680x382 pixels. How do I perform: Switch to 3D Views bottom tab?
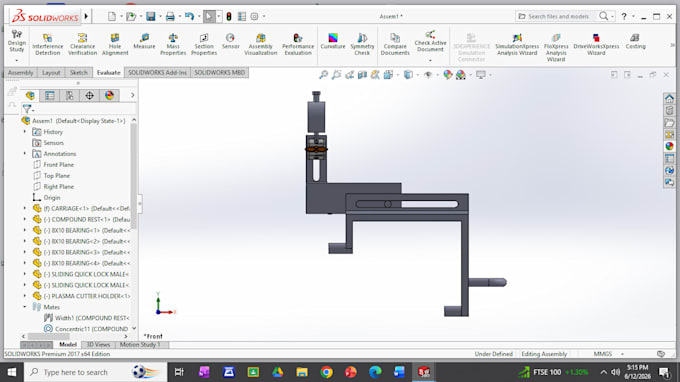[x=98, y=345]
